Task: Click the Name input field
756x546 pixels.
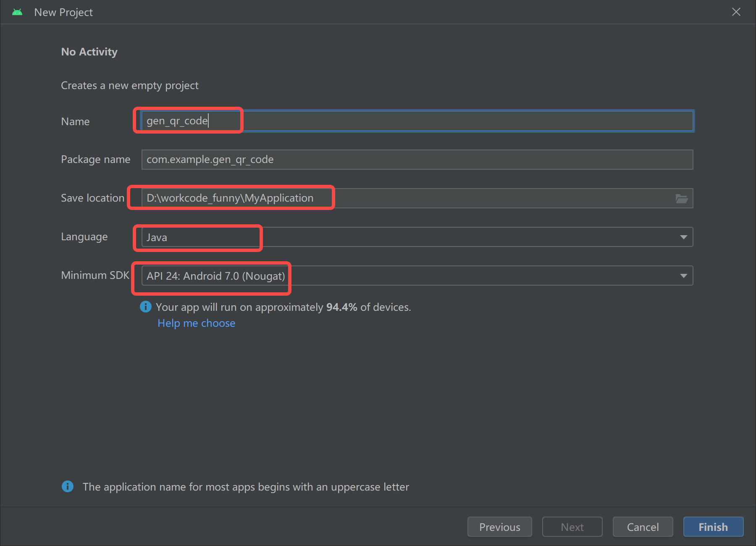Action: [x=417, y=121]
